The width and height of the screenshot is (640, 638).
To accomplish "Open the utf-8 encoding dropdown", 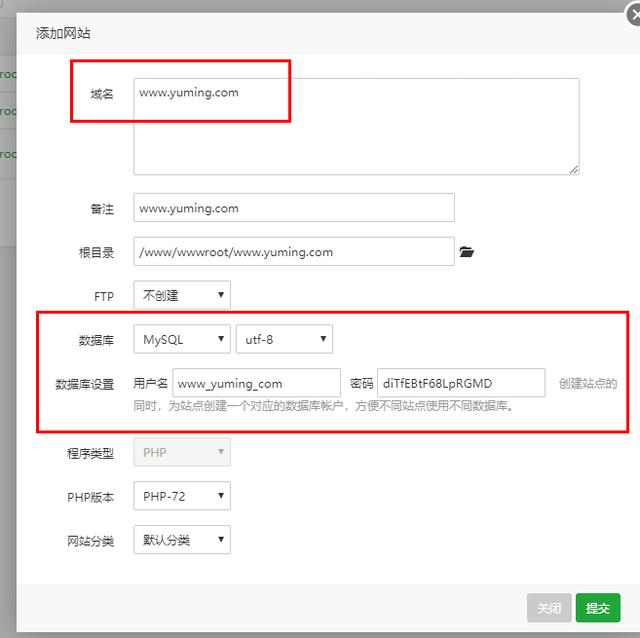I will (283, 340).
